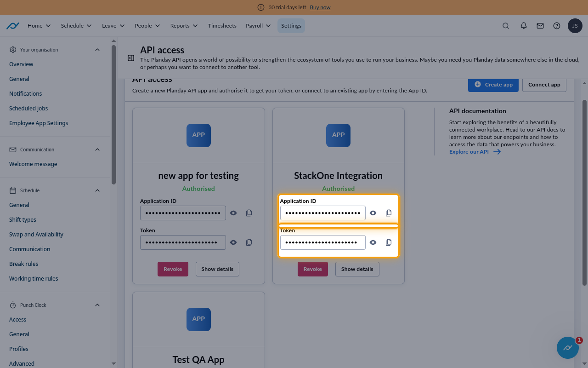The height and width of the screenshot is (368, 588).
Task: Open Employee App Settings
Action: [x=39, y=123]
